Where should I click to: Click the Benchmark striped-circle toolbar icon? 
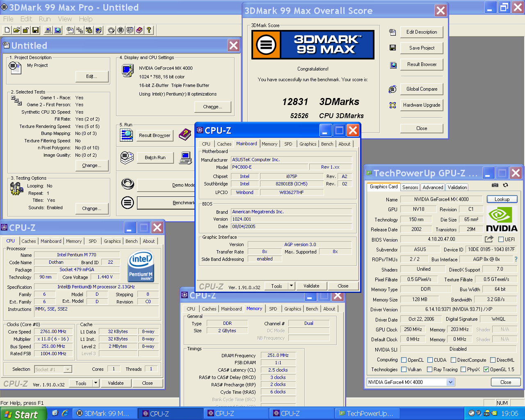(121, 30)
